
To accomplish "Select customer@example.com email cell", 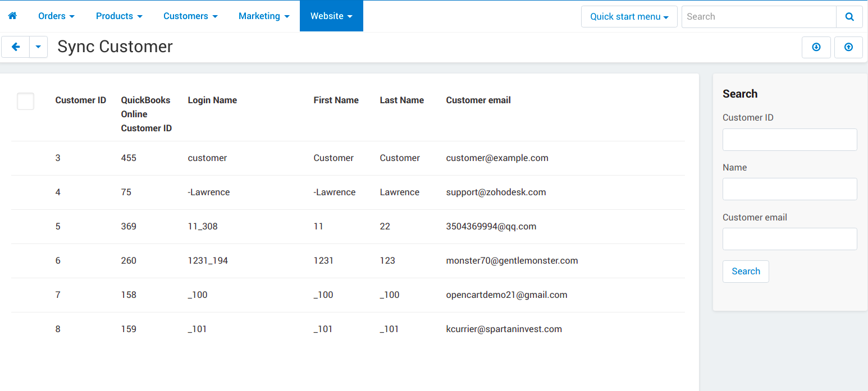I will [x=497, y=158].
